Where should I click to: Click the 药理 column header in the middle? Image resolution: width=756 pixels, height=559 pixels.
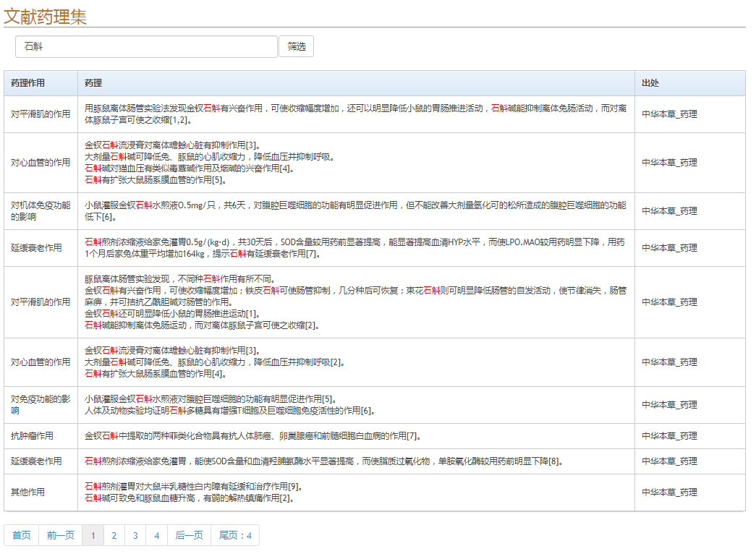[x=93, y=83]
